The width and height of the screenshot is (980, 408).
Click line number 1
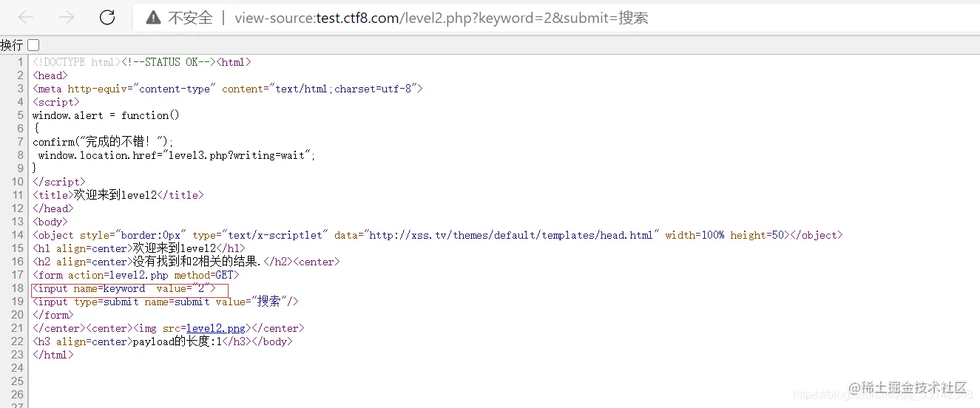pos(21,62)
